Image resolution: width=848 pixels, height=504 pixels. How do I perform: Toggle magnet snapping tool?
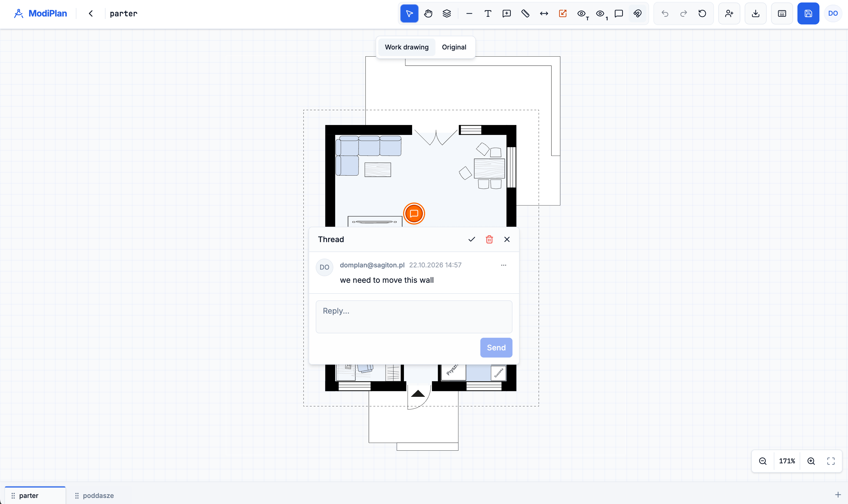638,13
